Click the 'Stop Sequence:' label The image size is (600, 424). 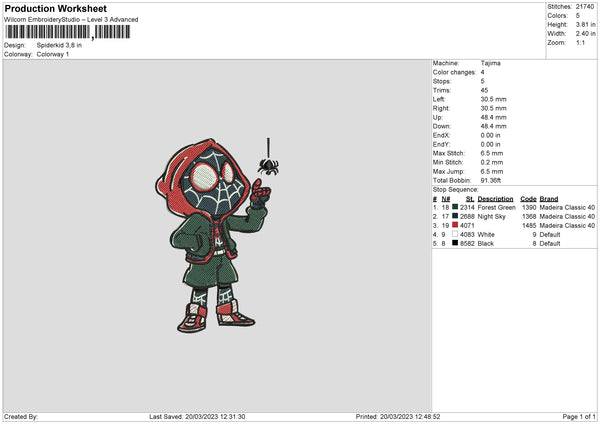click(456, 190)
